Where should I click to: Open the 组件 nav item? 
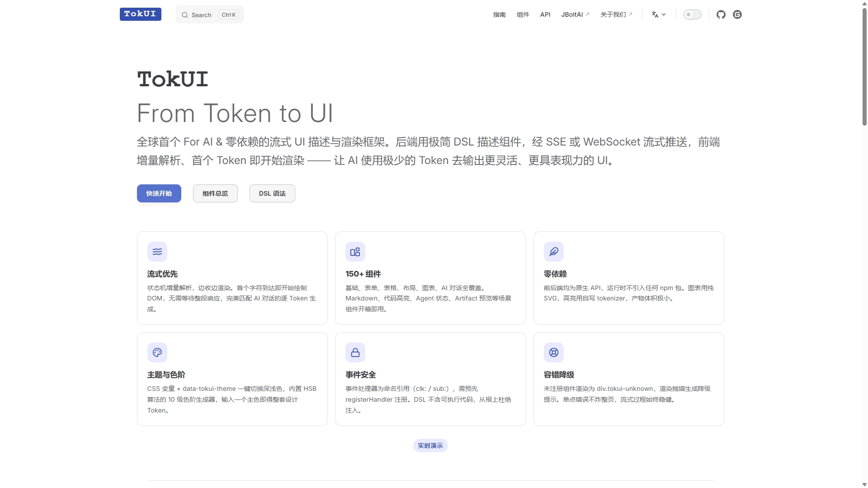523,14
